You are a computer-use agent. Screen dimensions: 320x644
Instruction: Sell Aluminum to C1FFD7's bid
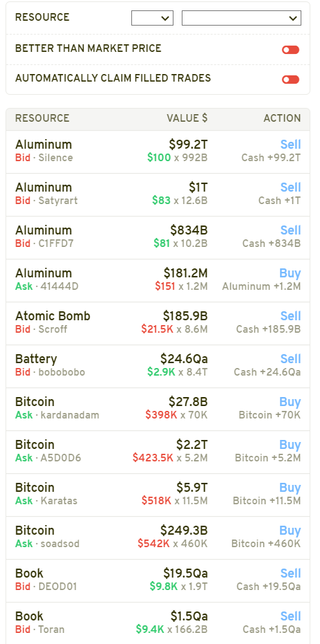click(x=290, y=230)
